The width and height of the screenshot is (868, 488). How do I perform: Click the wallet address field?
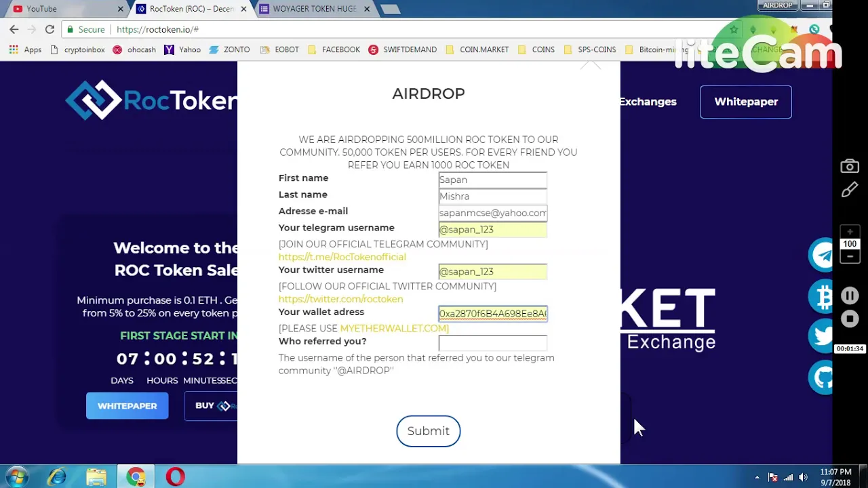tap(492, 313)
